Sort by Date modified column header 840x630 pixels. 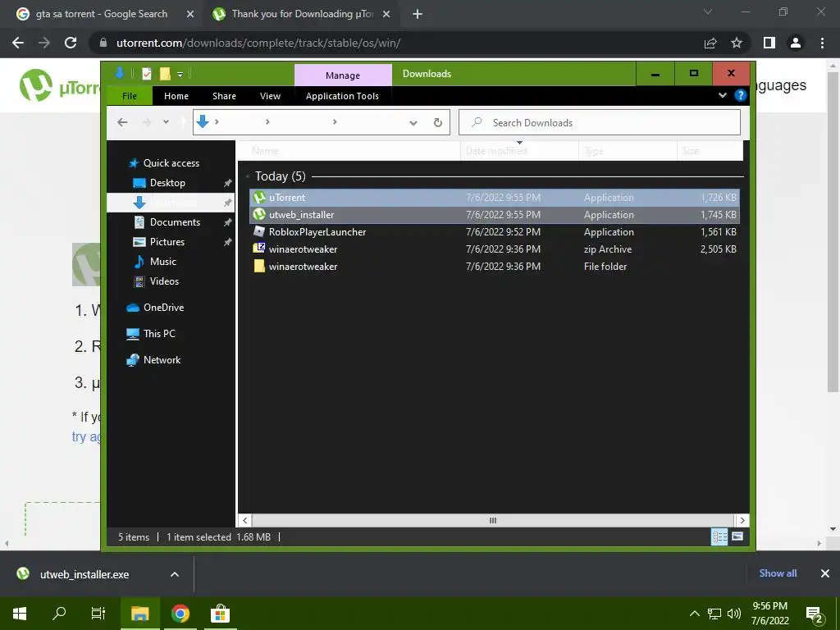519,151
